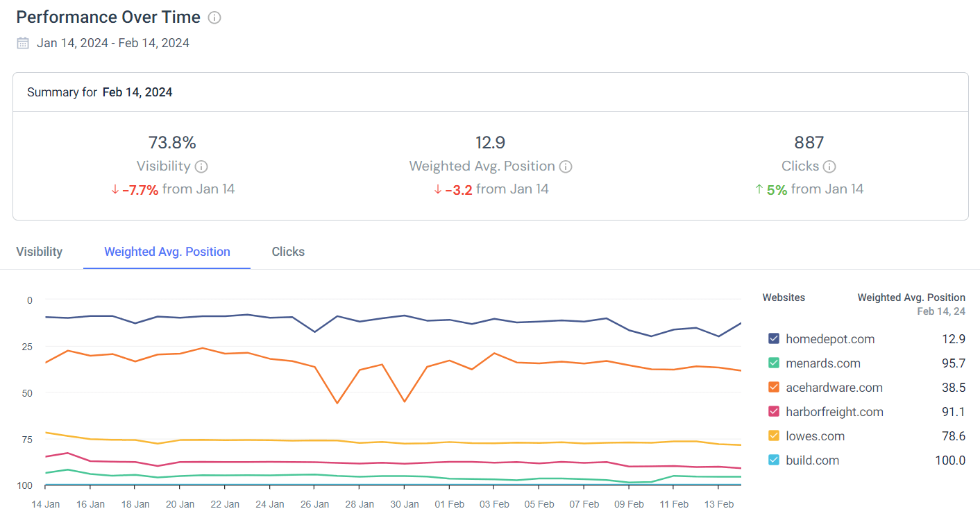Hide harborfreight.com line via checkbox

pos(774,412)
